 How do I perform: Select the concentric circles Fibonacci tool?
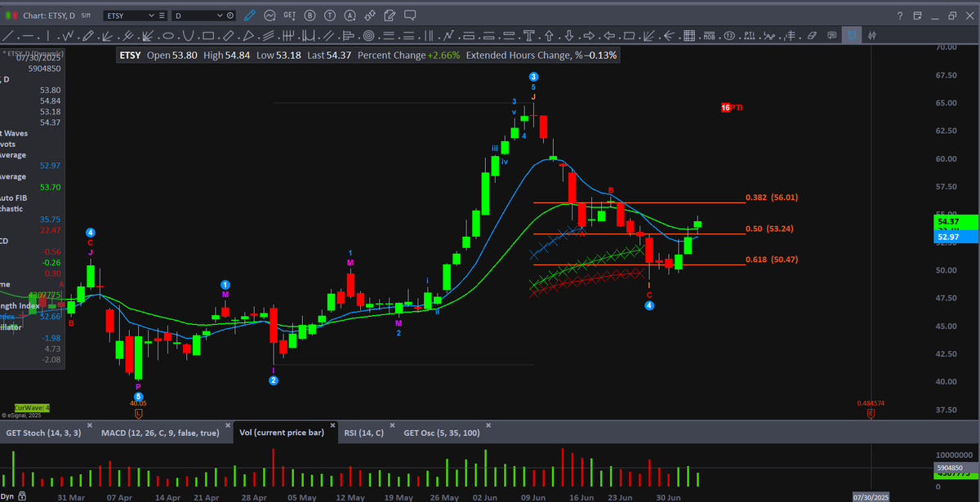[x=368, y=35]
